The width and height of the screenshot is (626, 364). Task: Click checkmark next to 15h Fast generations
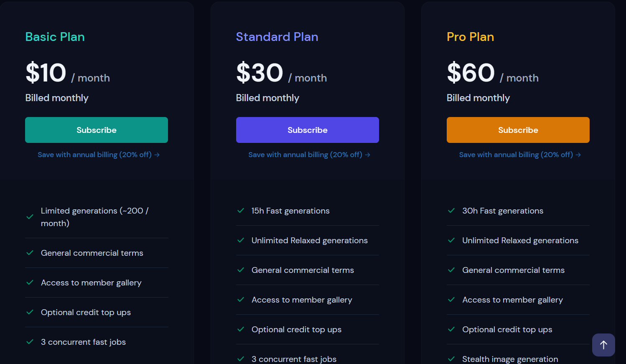click(241, 211)
